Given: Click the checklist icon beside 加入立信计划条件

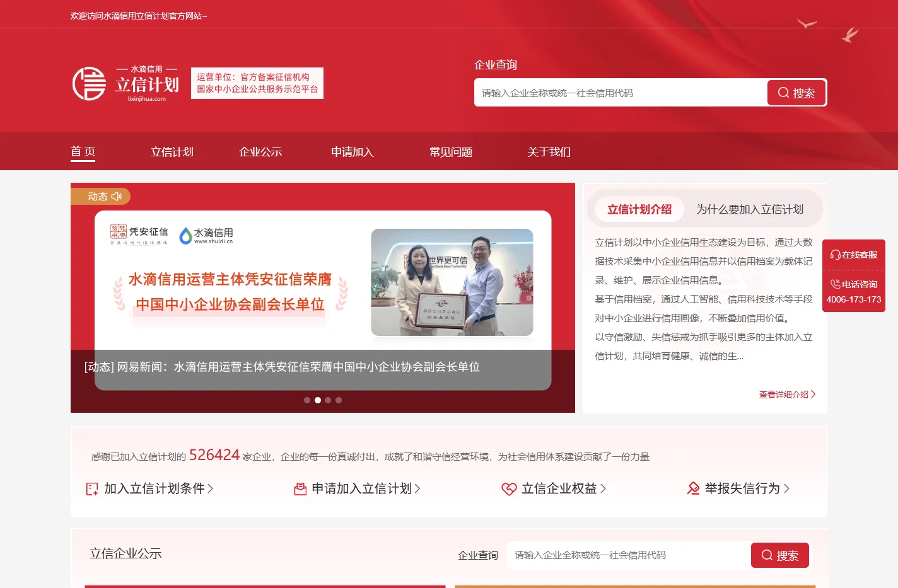Looking at the screenshot, I should tap(92, 488).
